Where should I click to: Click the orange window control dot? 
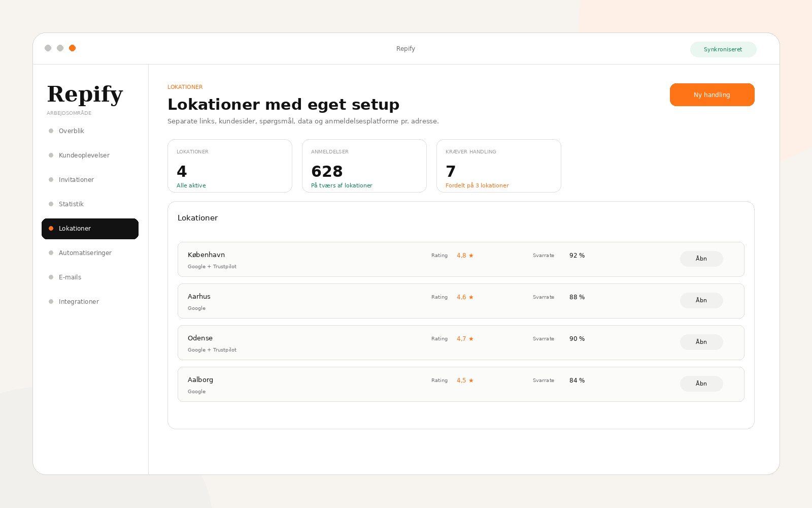72,48
